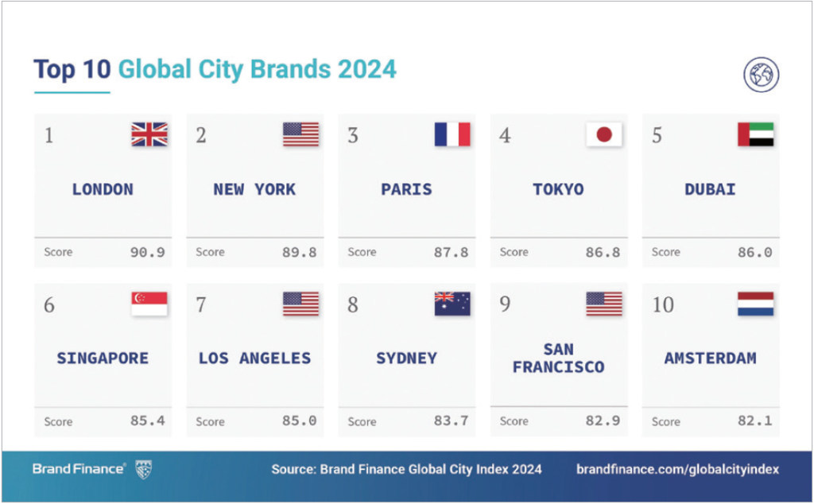This screenshot has height=504, width=814.
Task: Click the US flag on New York card
Action: pos(300,134)
